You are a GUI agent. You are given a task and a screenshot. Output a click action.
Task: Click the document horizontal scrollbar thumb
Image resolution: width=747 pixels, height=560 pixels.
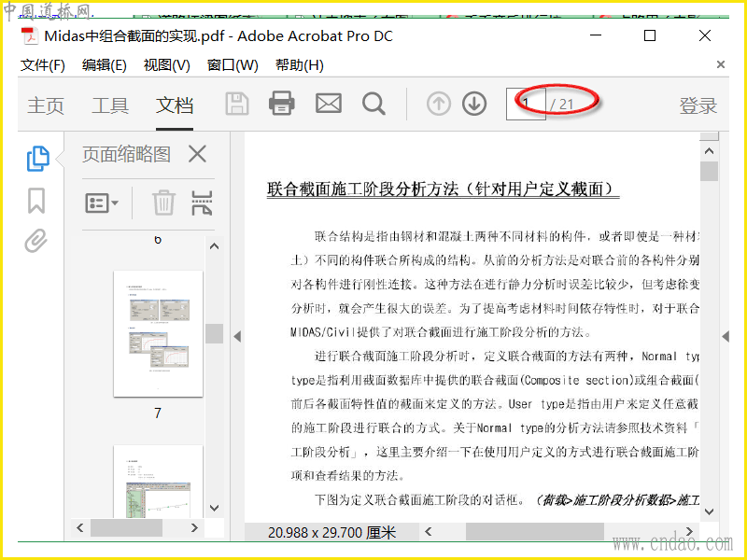(534, 531)
